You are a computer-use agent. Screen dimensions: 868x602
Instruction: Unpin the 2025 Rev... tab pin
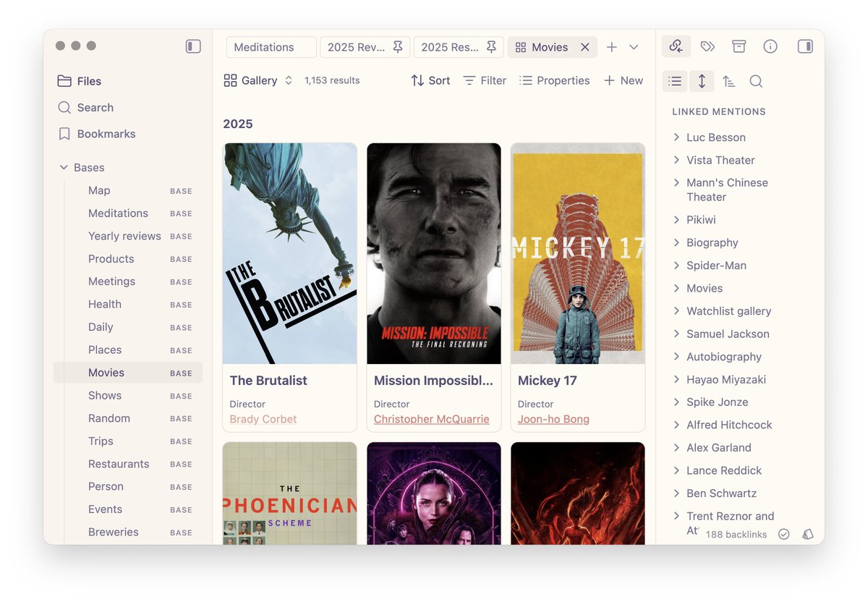(x=398, y=47)
